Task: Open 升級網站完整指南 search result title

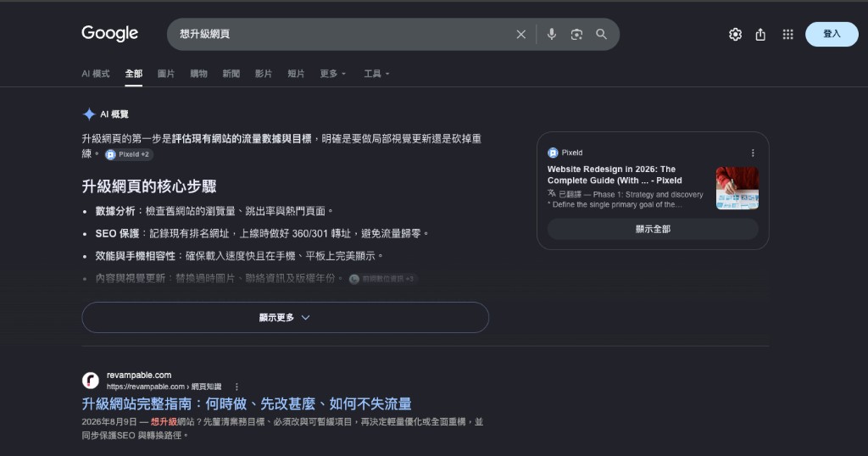Action: pos(247,403)
